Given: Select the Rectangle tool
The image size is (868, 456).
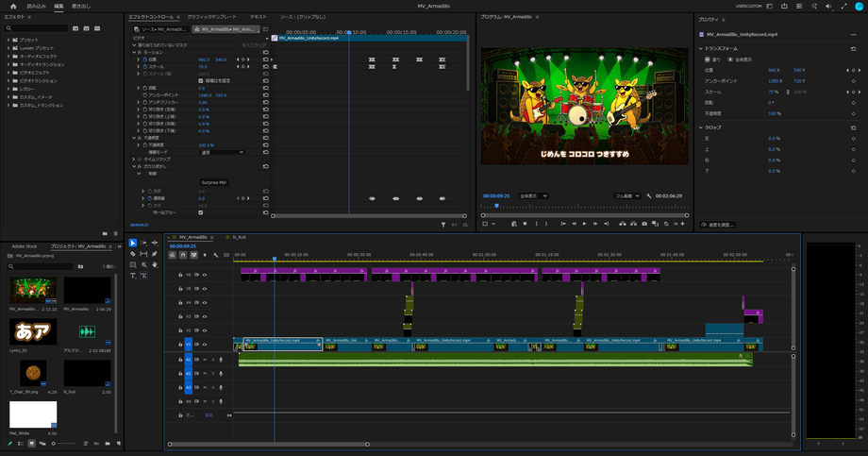Looking at the screenshot, I should coord(133,265).
